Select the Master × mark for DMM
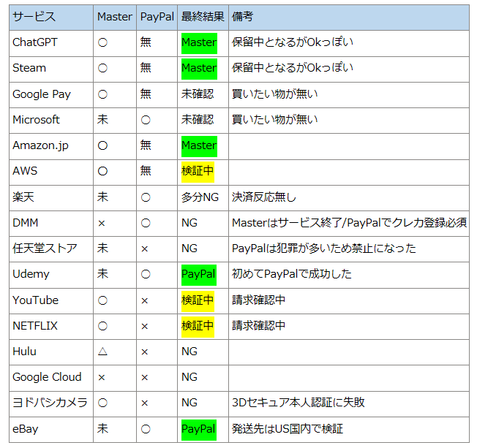 point(102,223)
